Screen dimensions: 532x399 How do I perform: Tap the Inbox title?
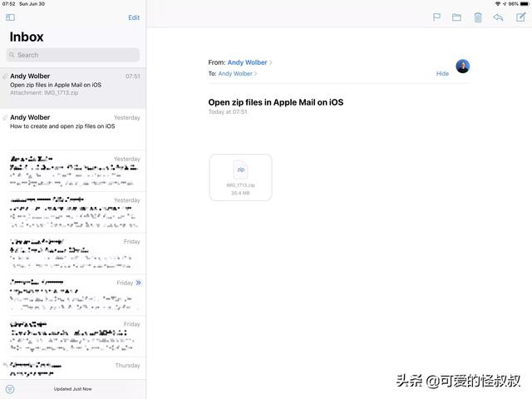tap(27, 37)
